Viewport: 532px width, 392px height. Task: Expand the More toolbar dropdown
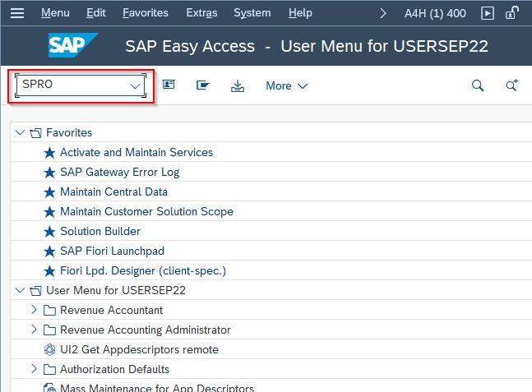pyautogui.click(x=286, y=85)
